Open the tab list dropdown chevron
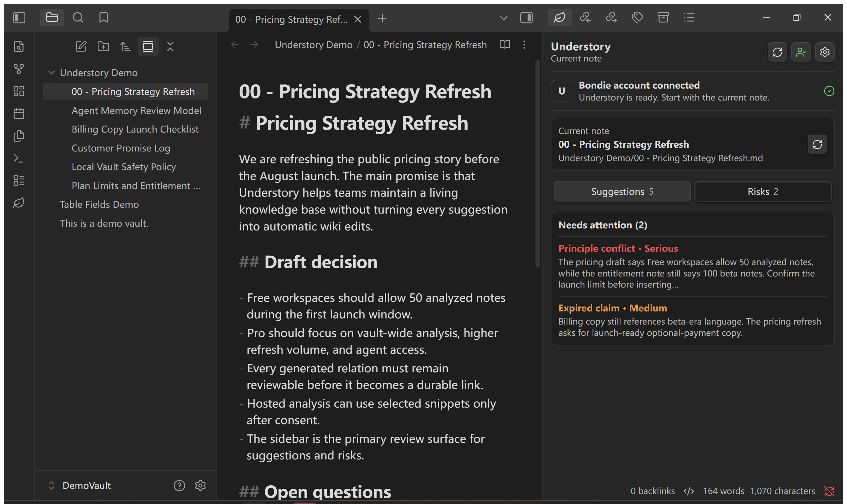Viewport: 847px width, 504px height. [504, 18]
